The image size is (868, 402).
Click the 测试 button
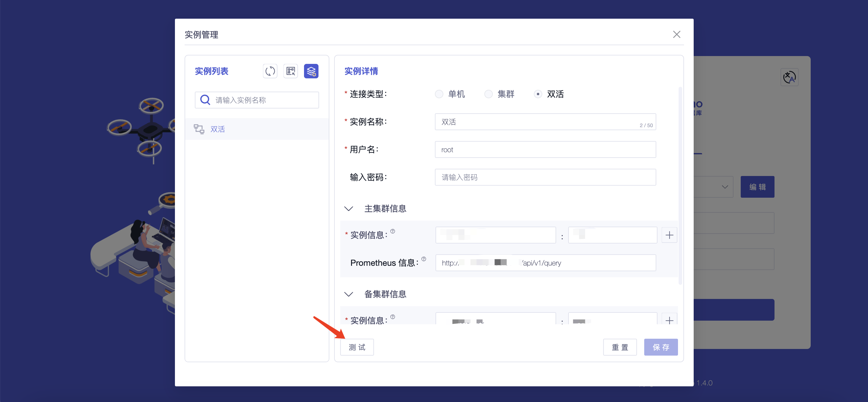point(357,347)
